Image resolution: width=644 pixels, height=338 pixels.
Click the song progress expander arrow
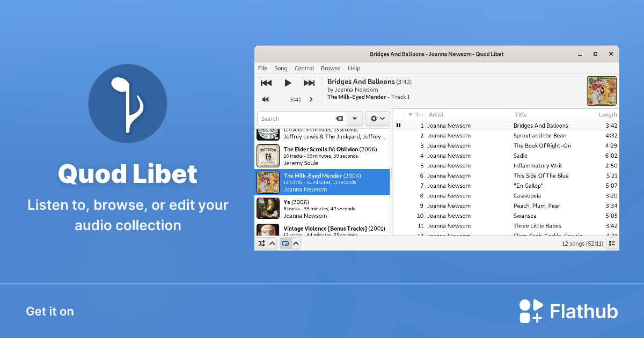point(311,99)
